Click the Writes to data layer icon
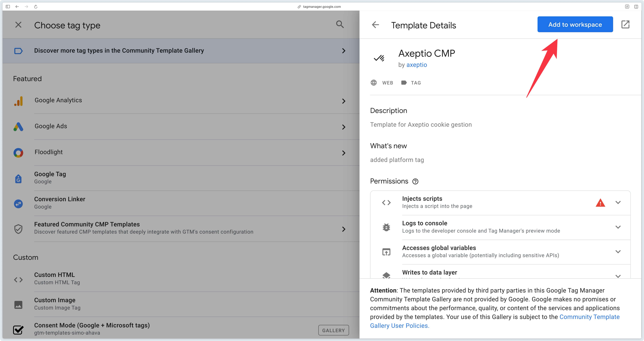This screenshot has height=341, width=644. pyautogui.click(x=386, y=275)
